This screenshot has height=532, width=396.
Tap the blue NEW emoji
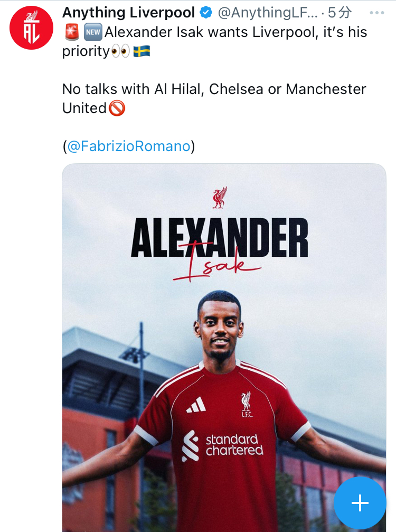(x=93, y=33)
